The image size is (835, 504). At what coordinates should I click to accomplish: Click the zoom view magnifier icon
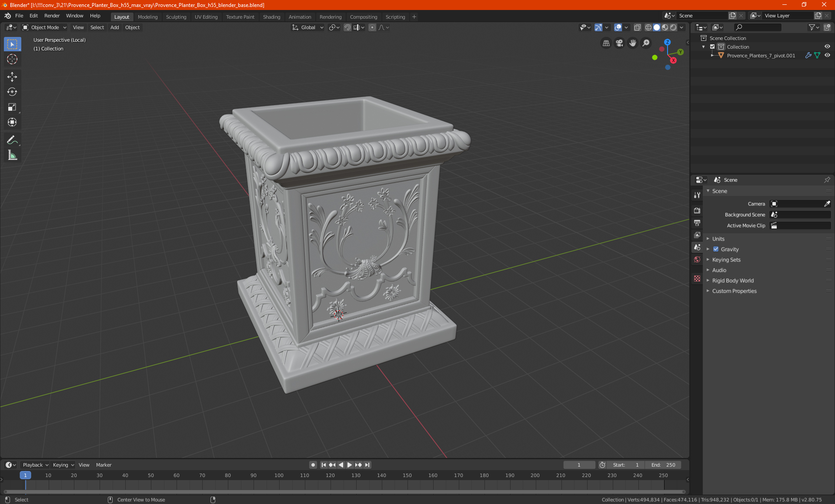646,43
